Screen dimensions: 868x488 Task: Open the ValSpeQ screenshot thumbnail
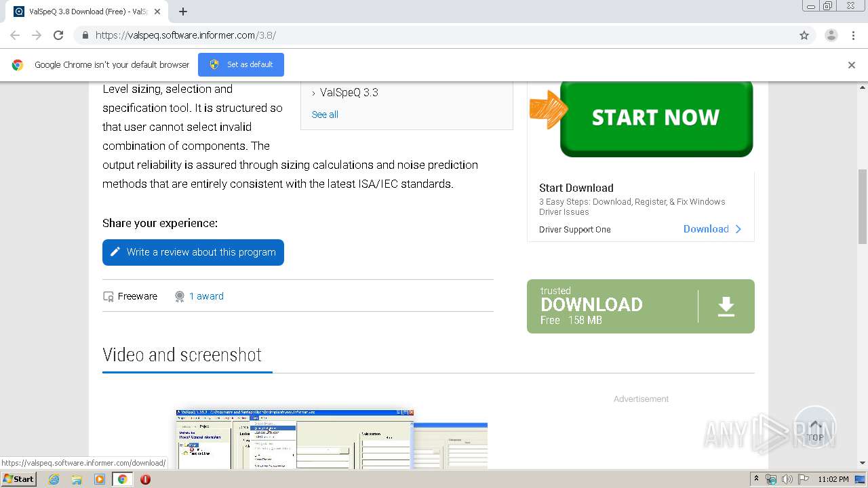(295, 439)
